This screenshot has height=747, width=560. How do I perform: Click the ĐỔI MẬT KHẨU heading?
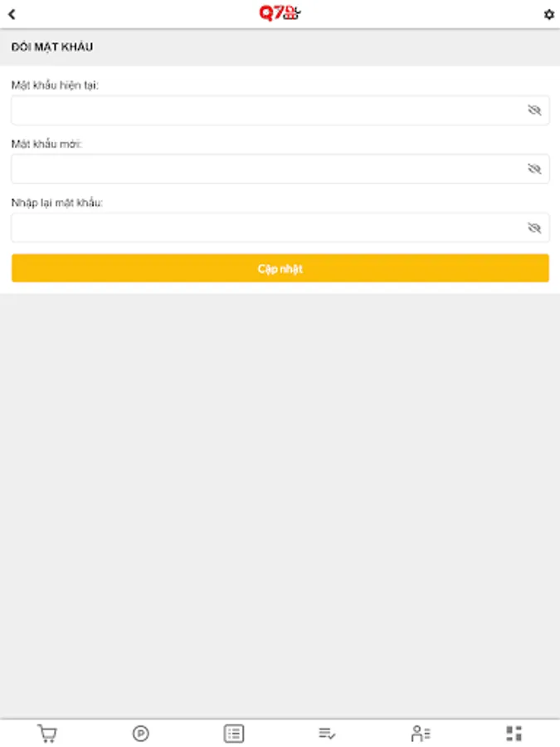pyautogui.click(x=52, y=46)
